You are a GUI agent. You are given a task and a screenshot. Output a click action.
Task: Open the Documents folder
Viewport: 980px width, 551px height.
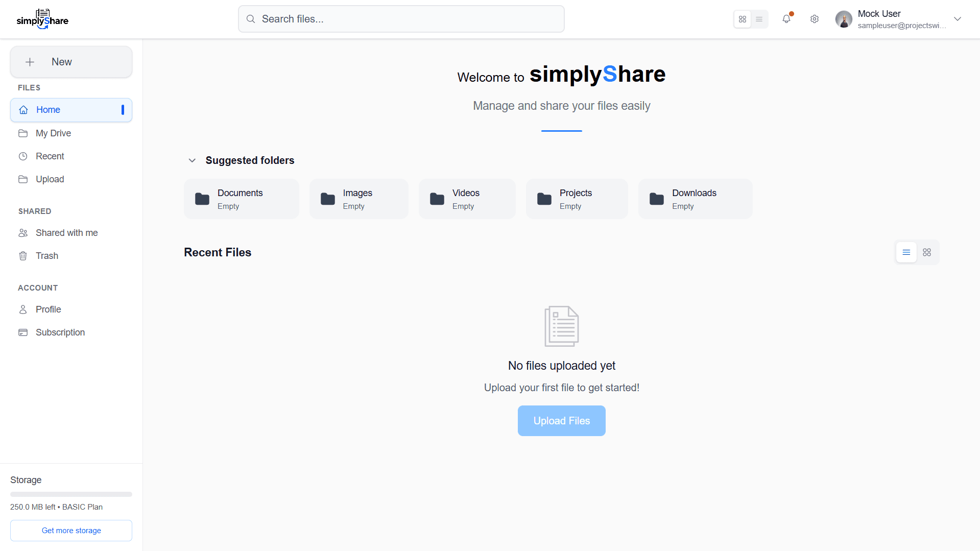pyautogui.click(x=241, y=199)
